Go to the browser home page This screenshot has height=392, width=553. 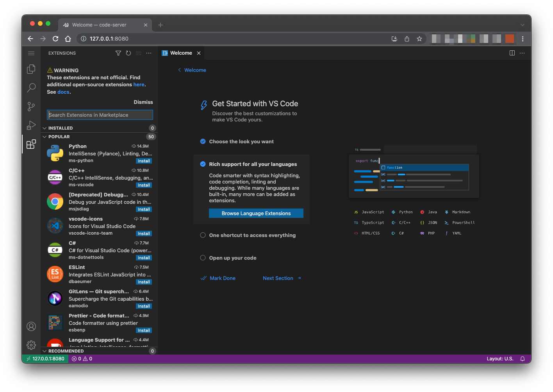[x=68, y=39]
